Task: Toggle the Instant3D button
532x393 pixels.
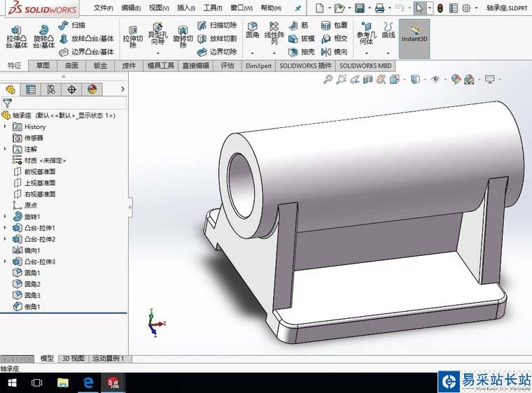Action: [414, 35]
